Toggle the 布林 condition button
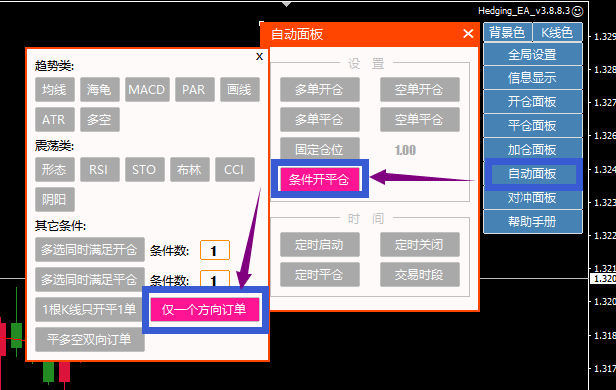This screenshot has height=390, width=616. pos(189,170)
